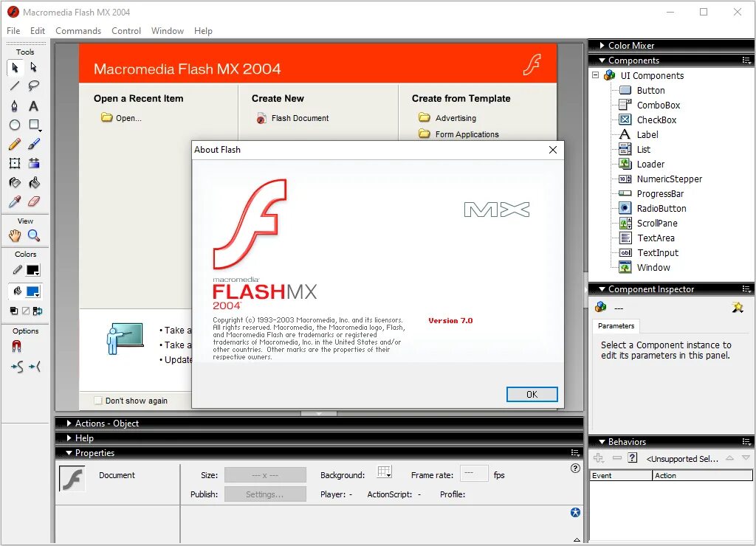Expand the Actions - Object panel
The width and height of the screenshot is (756, 546).
[x=69, y=423]
